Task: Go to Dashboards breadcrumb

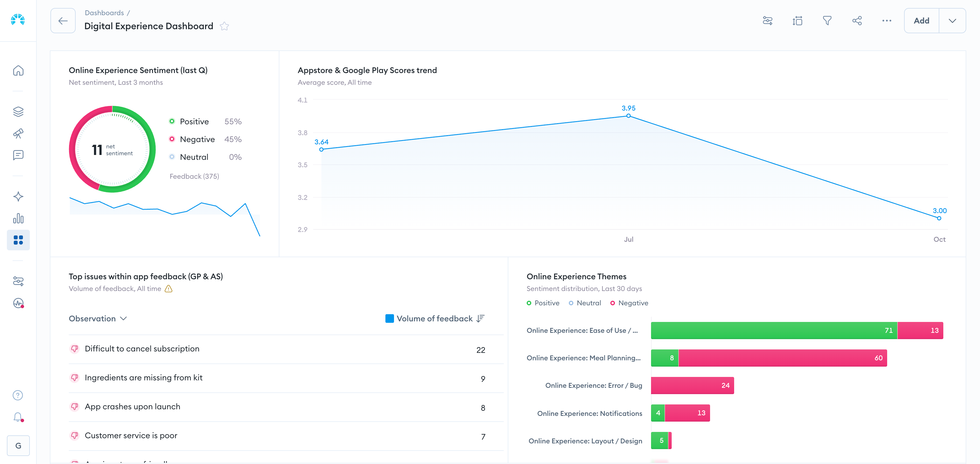Action: click(104, 13)
